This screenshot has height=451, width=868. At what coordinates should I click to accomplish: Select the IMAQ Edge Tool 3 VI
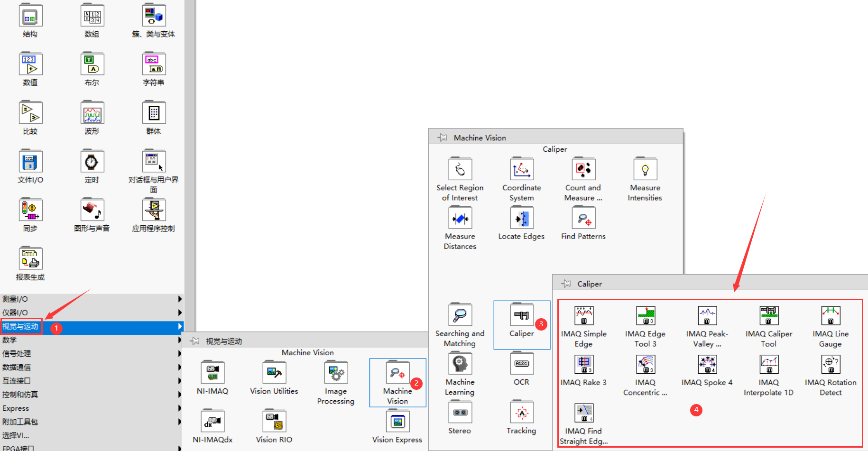646,316
